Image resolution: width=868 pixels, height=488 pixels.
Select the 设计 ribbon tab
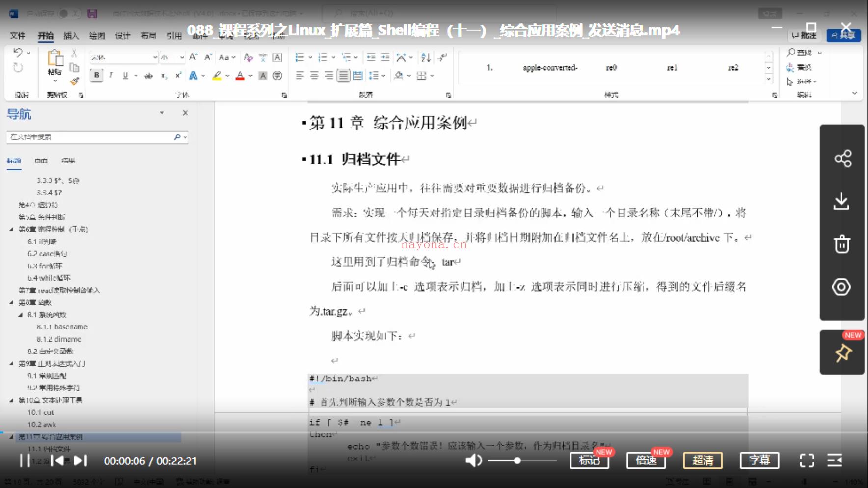tap(123, 35)
